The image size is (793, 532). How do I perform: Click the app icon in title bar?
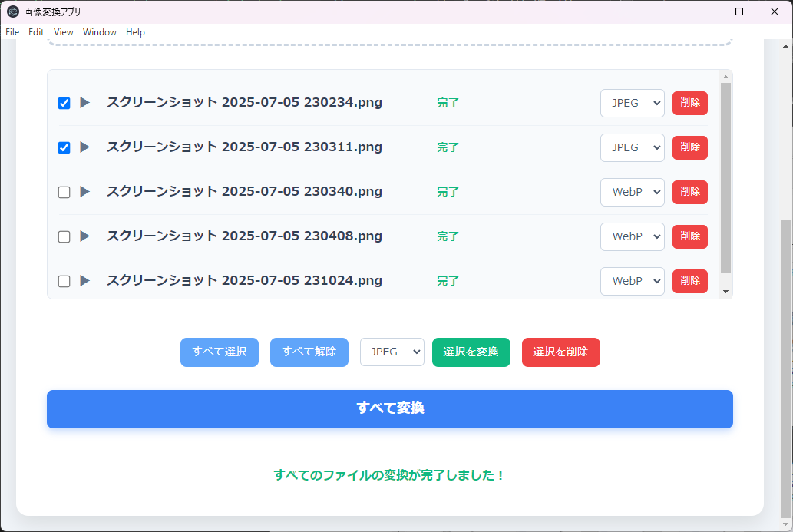tap(13, 12)
